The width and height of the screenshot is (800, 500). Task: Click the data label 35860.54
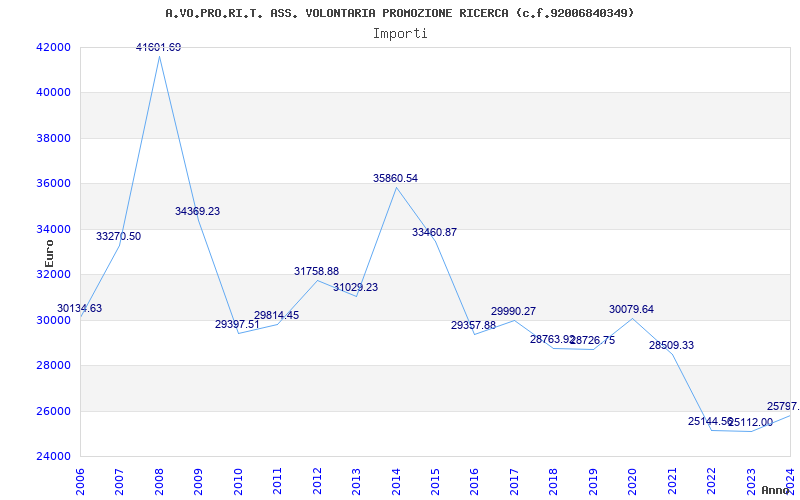[395, 178]
